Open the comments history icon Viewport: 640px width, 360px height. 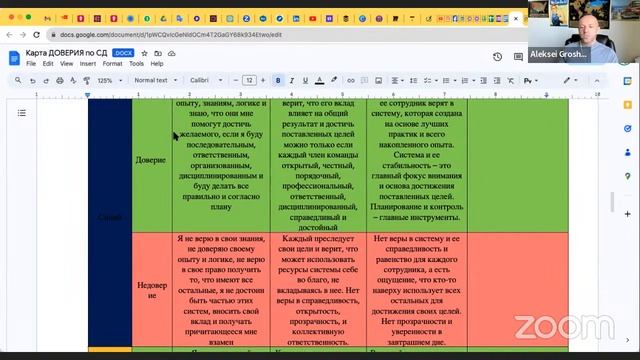click(518, 57)
